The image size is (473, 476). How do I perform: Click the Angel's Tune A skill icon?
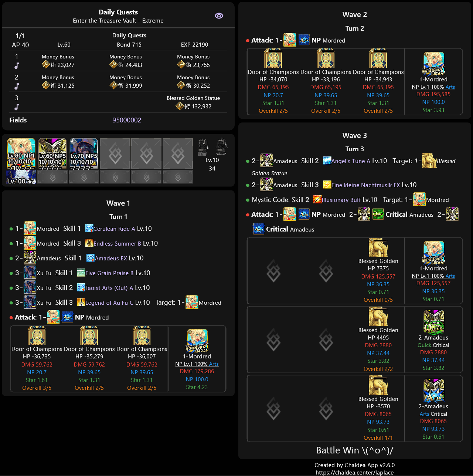click(x=327, y=161)
